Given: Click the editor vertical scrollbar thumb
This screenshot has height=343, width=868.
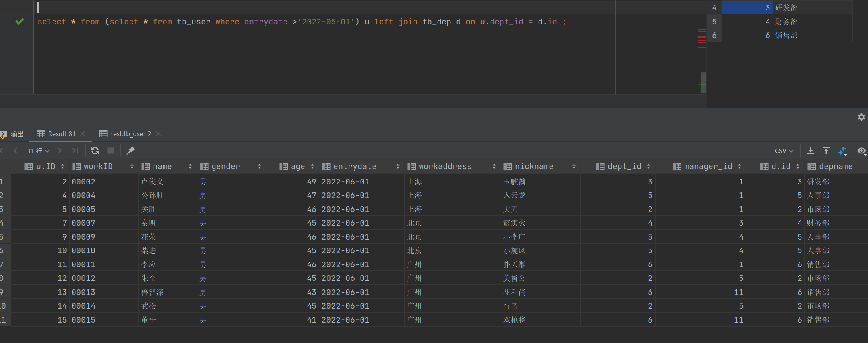Looking at the screenshot, I should [x=703, y=83].
